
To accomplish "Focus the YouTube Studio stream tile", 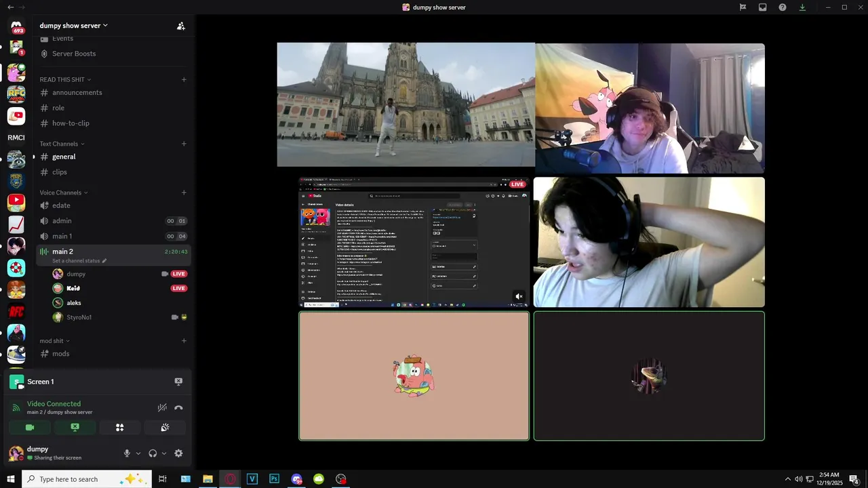I will coord(414,241).
